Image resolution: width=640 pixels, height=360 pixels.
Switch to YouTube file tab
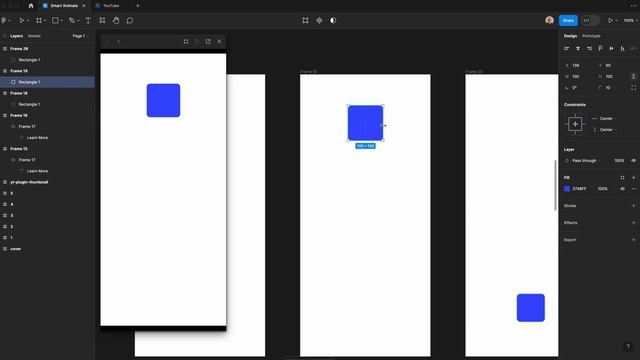[111, 6]
